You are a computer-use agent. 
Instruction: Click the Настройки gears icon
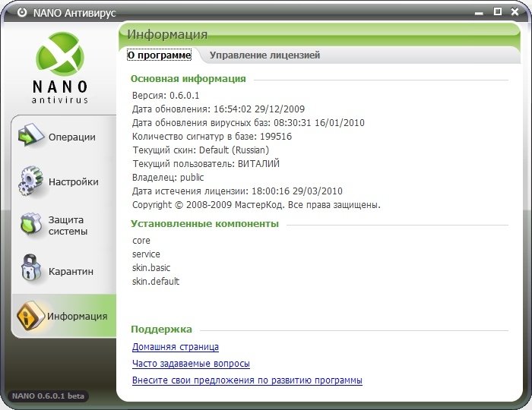[31, 181]
